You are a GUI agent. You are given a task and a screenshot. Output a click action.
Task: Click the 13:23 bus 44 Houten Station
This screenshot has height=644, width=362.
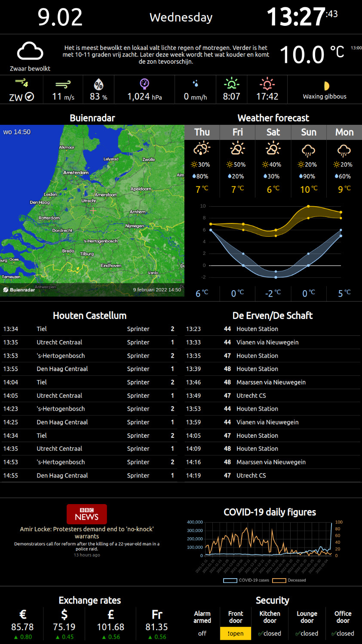click(272, 329)
